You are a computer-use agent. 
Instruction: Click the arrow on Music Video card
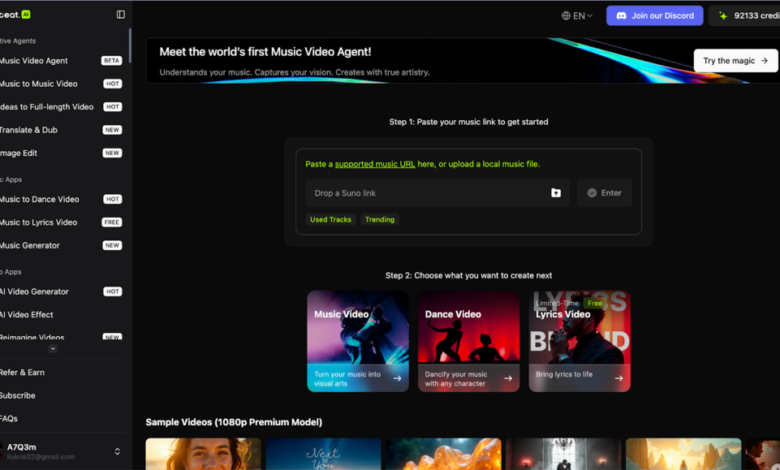tap(397, 378)
